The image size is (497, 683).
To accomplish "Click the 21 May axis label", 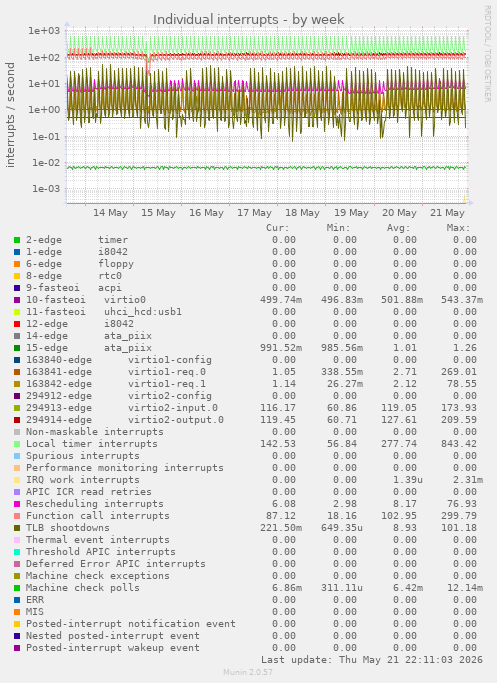I will 447,213.
